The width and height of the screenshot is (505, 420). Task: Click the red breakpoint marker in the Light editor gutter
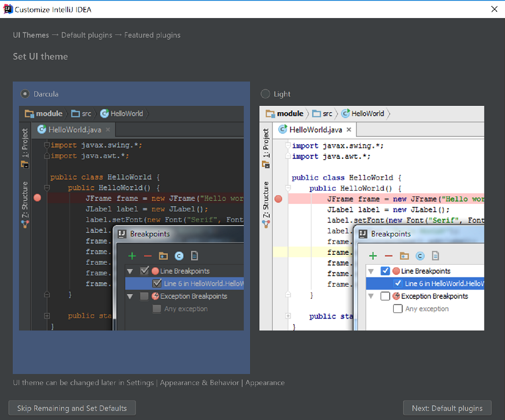[x=278, y=199]
